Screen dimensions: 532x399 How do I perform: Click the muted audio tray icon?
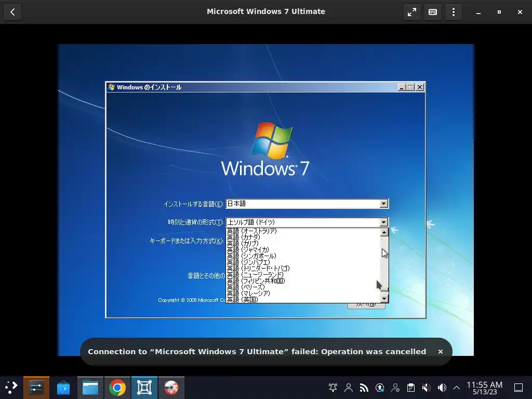[427, 388]
